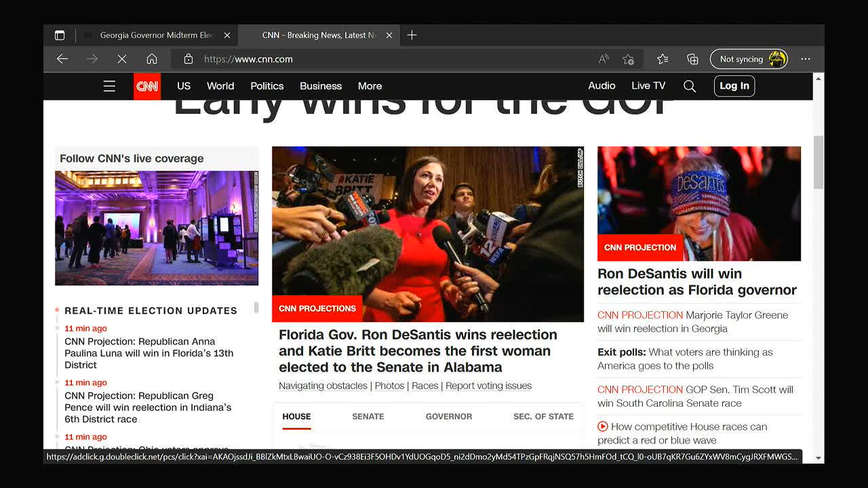Viewport: 868px width, 488px height.
Task: Click the election updates list scrollbar
Action: (256, 308)
